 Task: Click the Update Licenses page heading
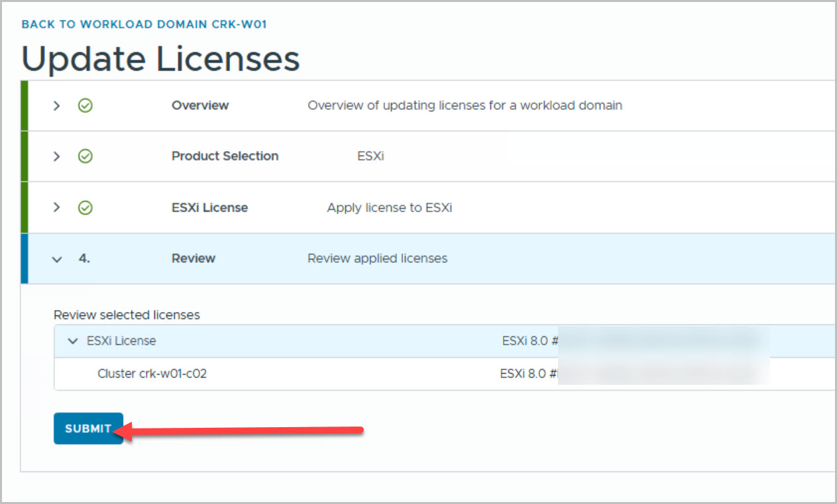tap(160, 59)
